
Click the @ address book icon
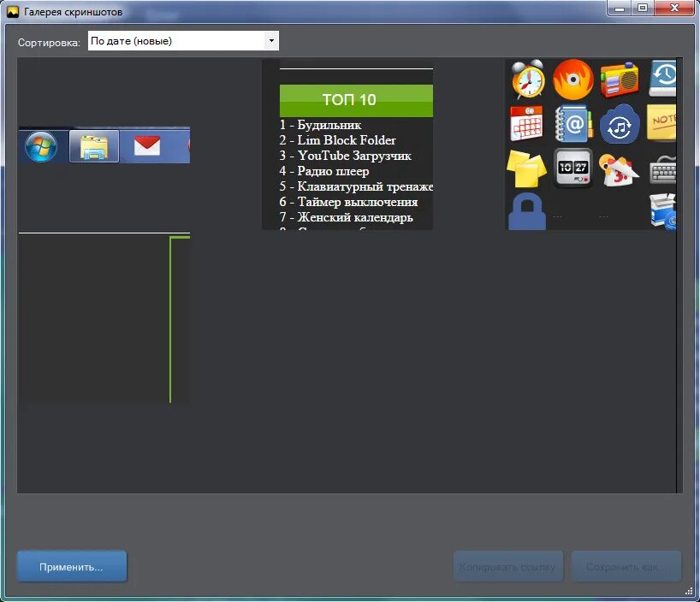[574, 124]
